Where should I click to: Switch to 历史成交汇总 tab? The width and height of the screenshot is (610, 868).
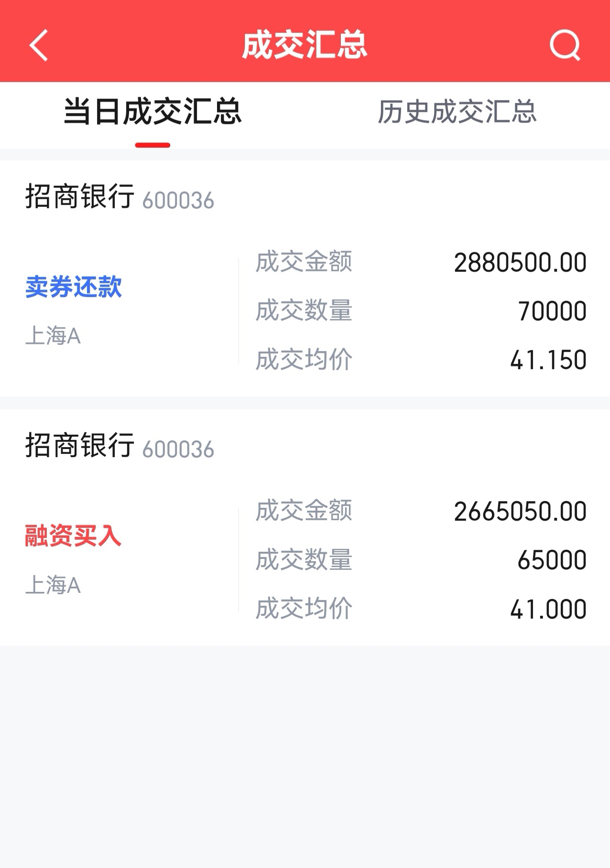pyautogui.click(x=457, y=112)
